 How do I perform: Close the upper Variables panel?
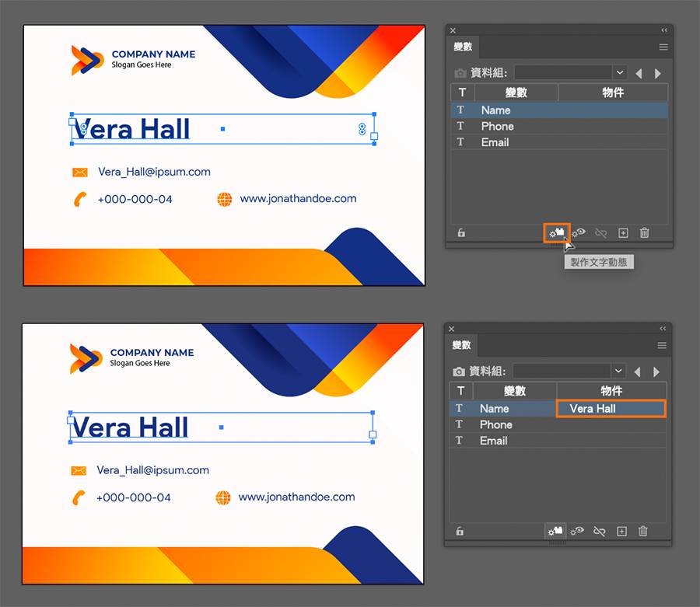coord(453,30)
